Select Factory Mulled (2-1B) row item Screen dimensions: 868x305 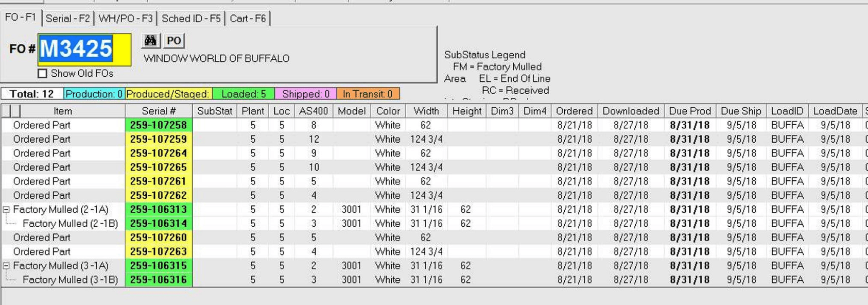(x=70, y=224)
